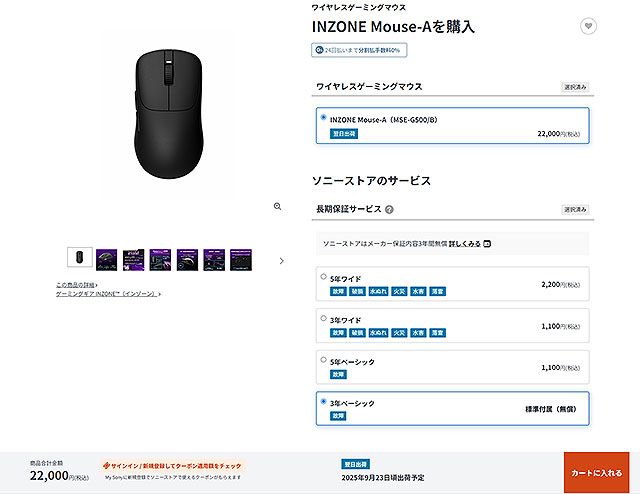Viewport: 640px width, 494px height.
Task: Select the first thumbnail of the black mouse
Action: (80, 257)
